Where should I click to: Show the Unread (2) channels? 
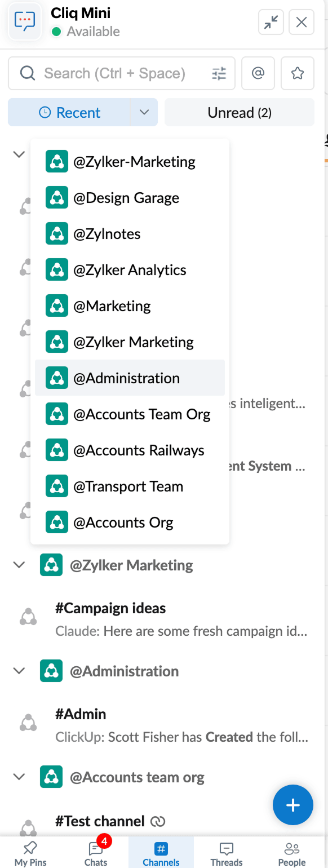pyautogui.click(x=240, y=113)
